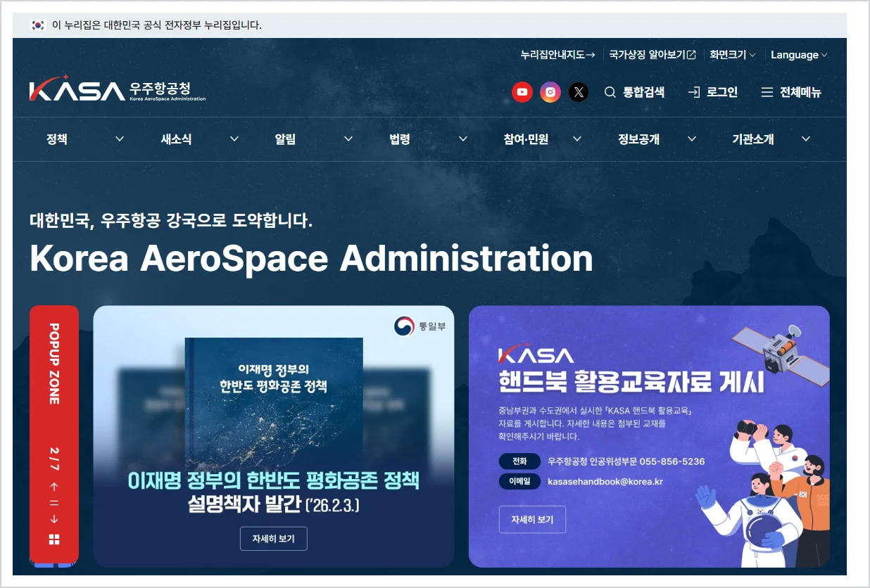This screenshot has height=588, width=870.
Task: Expand the chevron next to 알림
Action: tap(348, 139)
